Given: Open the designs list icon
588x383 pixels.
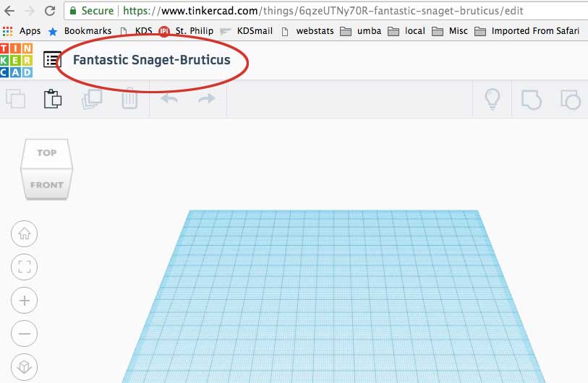Looking at the screenshot, I should [52, 60].
